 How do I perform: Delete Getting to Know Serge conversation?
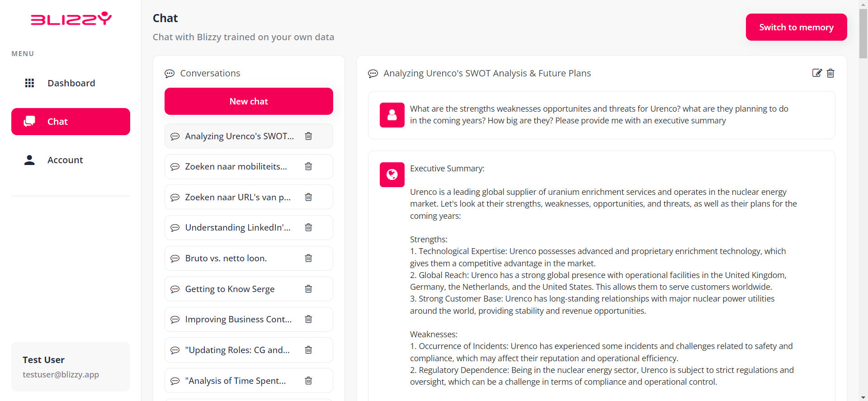[x=308, y=289]
